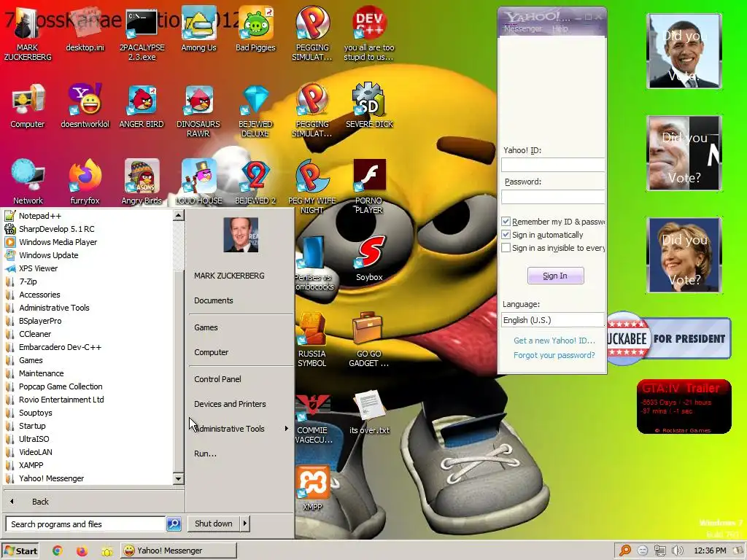Viewport: 747px width, 560px height.
Task: Open the LOUD HOUSE desktop icon
Action: click(198, 182)
